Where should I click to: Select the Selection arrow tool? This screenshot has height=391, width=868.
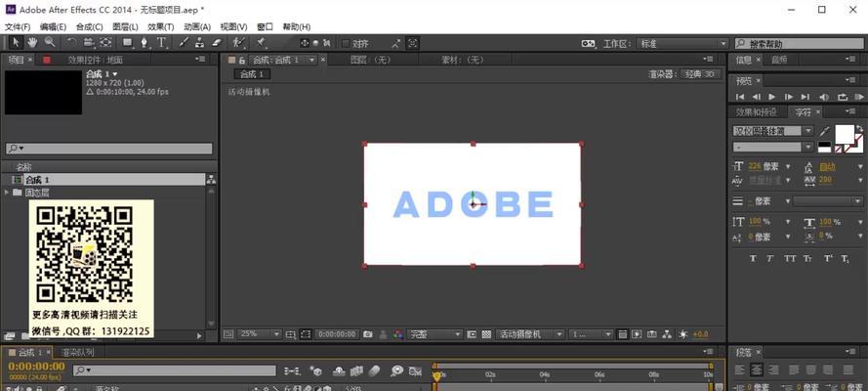(16, 43)
